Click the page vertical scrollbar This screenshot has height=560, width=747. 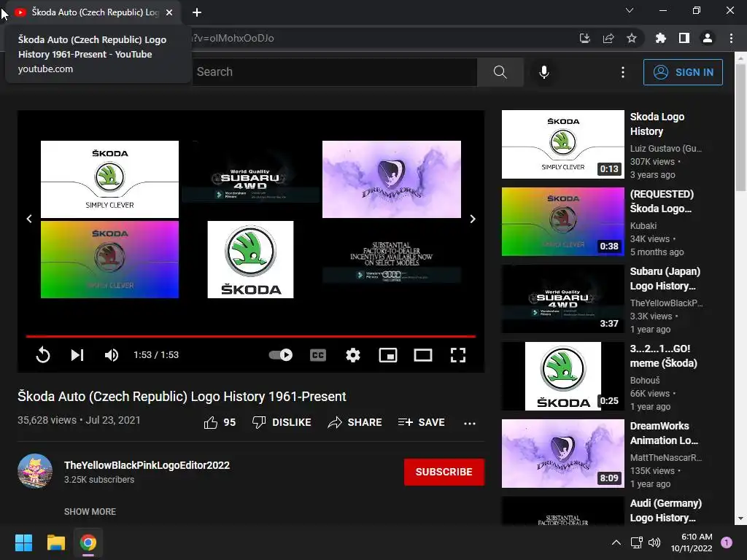point(741,127)
